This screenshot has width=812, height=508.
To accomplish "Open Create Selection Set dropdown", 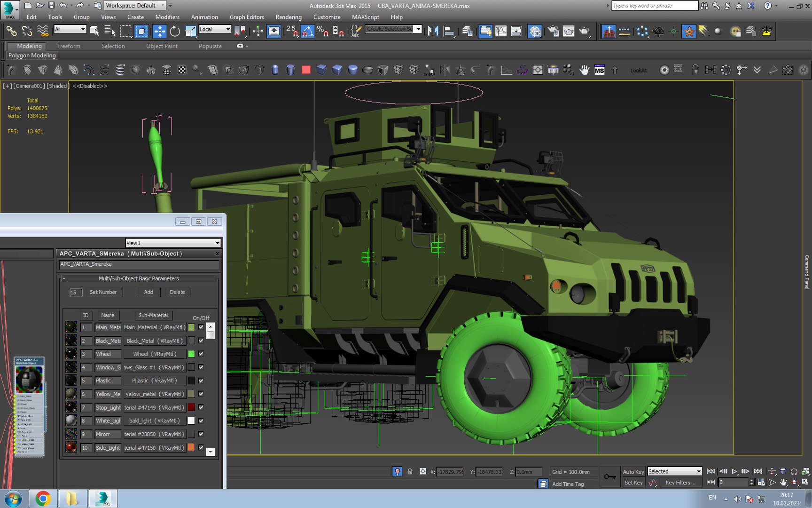I will (x=418, y=29).
